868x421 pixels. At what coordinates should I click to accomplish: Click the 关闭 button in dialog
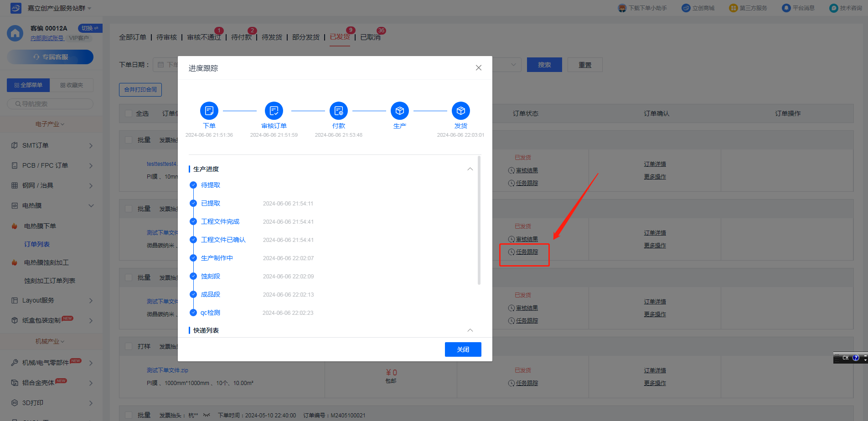[463, 349]
